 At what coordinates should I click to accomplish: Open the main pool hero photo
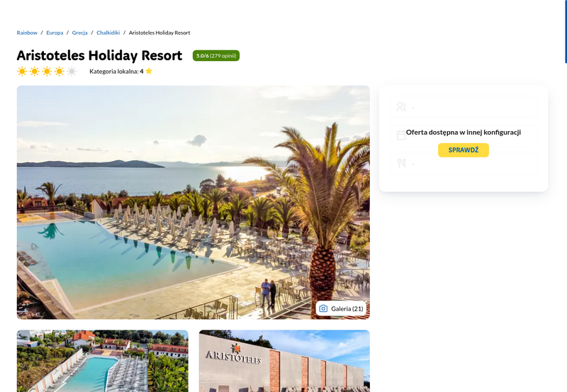tap(193, 202)
